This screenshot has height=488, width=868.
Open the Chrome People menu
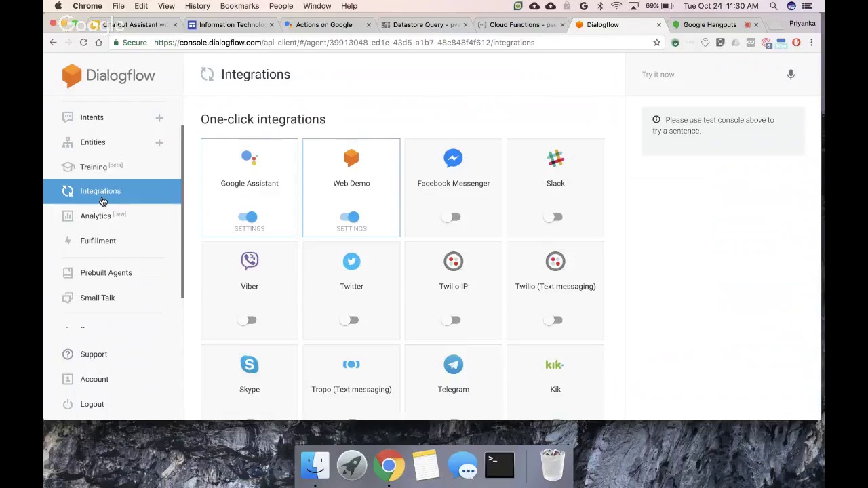tap(281, 6)
